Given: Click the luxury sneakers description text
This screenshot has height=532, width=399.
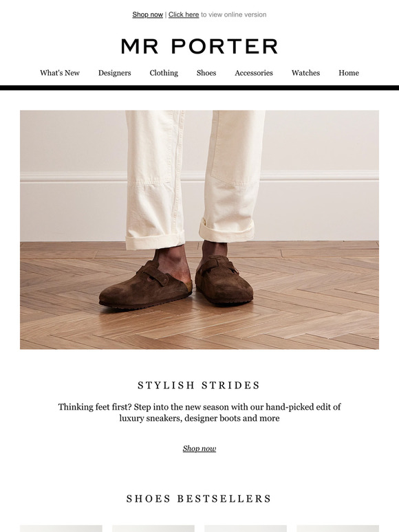Looking at the screenshot, I should tap(199, 412).
